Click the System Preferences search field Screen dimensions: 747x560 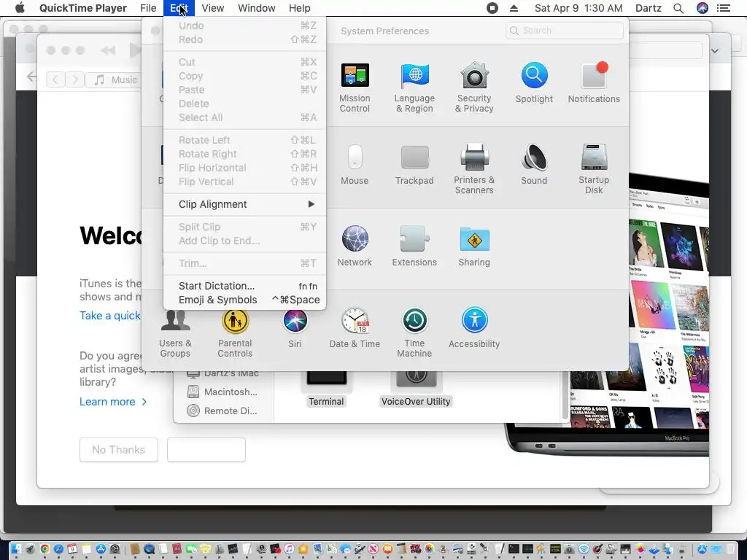point(565,31)
